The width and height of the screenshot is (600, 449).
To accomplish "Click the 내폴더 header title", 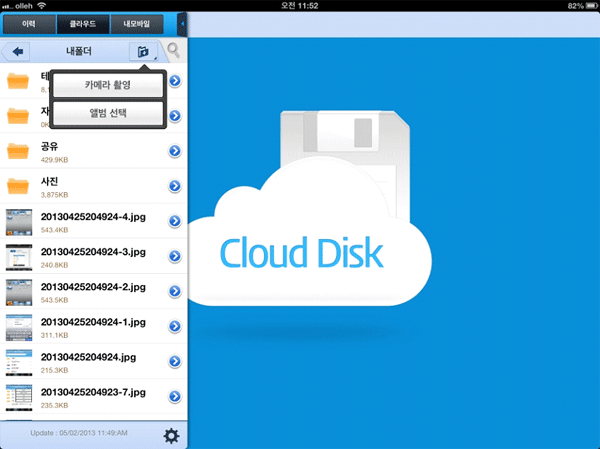I will click(79, 51).
